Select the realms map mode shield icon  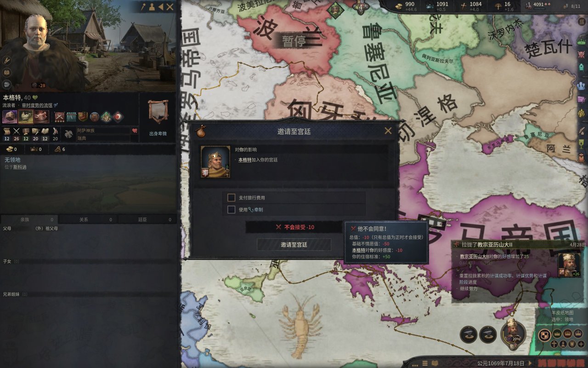click(x=545, y=334)
